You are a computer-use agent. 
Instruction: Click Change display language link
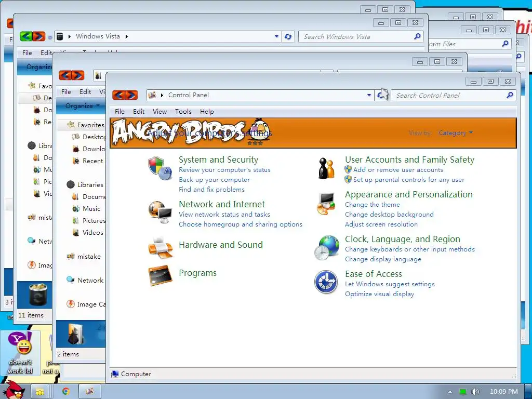coord(383,259)
